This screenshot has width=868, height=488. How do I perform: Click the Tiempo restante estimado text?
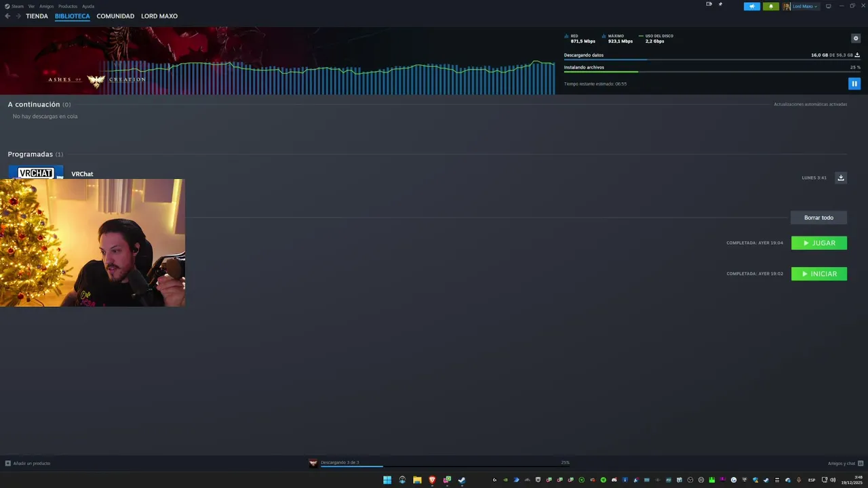click(595, 84)
